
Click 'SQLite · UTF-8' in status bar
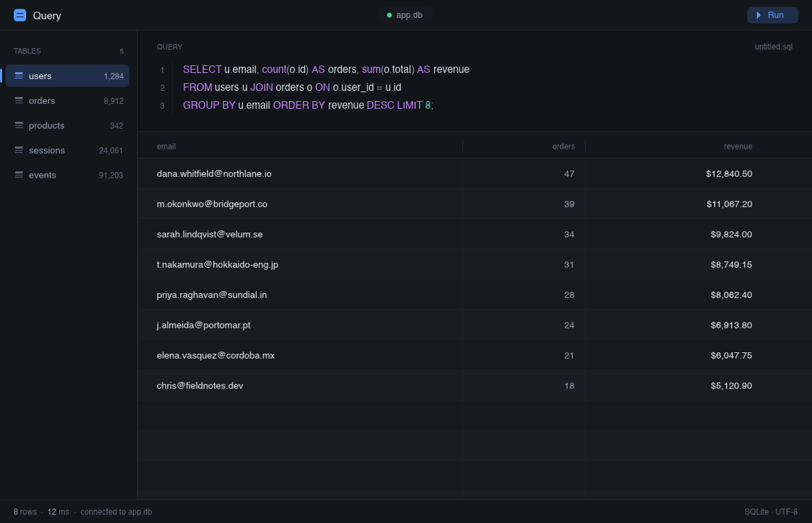(x=771, y=512)
